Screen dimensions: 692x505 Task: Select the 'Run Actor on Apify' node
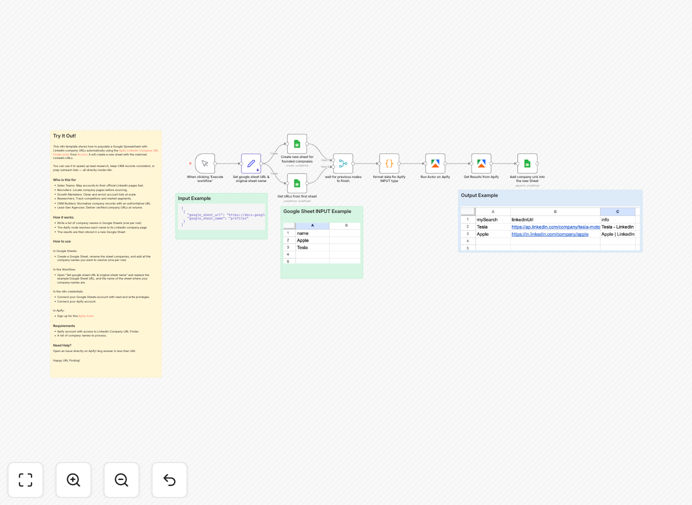(435, 164)
